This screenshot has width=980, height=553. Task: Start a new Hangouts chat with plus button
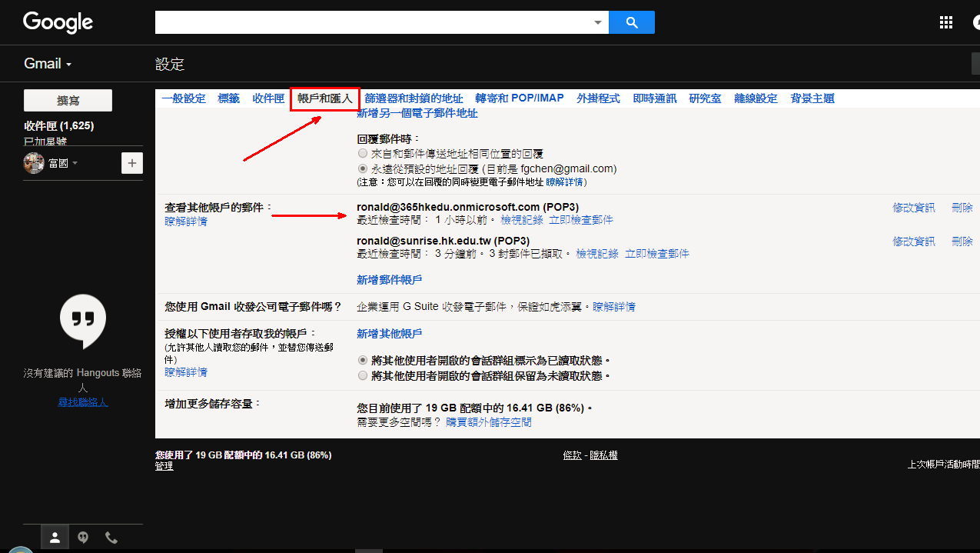coord(132,163)
